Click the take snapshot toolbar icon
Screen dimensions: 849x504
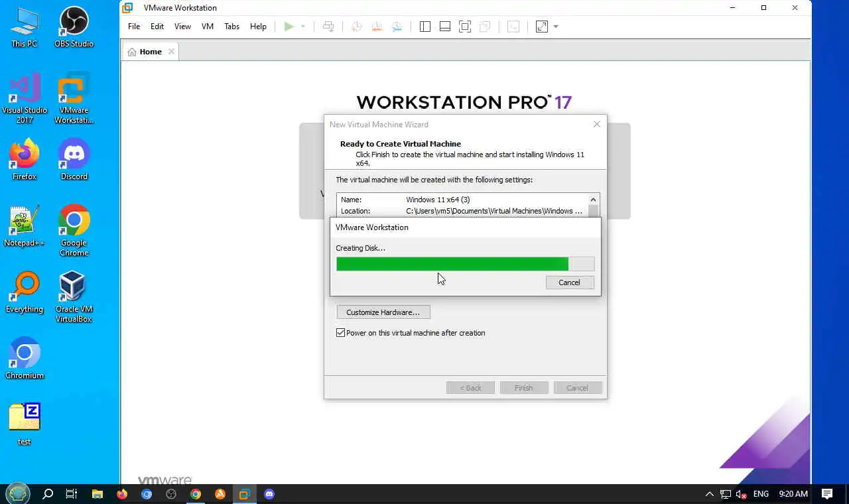pyautogui.click(x=357, y=27)
